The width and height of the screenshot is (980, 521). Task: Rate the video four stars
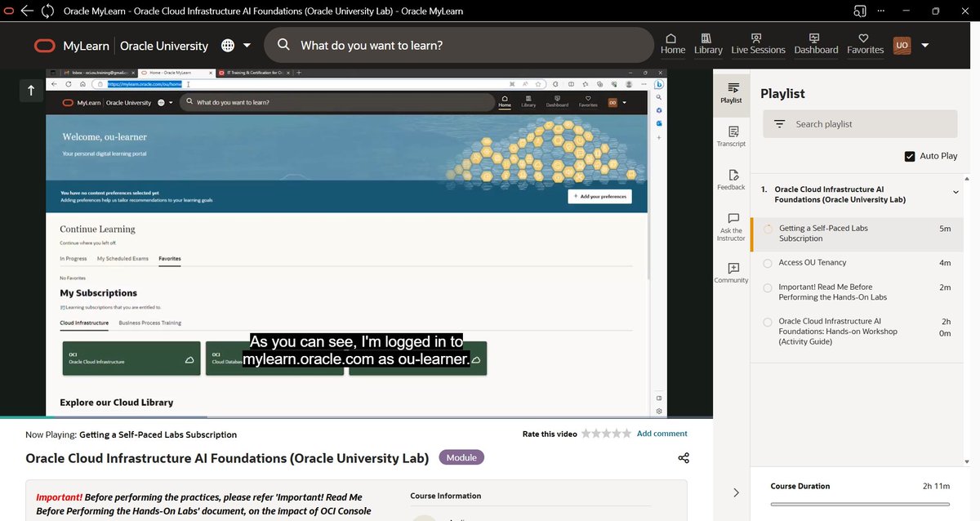(x=617, y=434)
